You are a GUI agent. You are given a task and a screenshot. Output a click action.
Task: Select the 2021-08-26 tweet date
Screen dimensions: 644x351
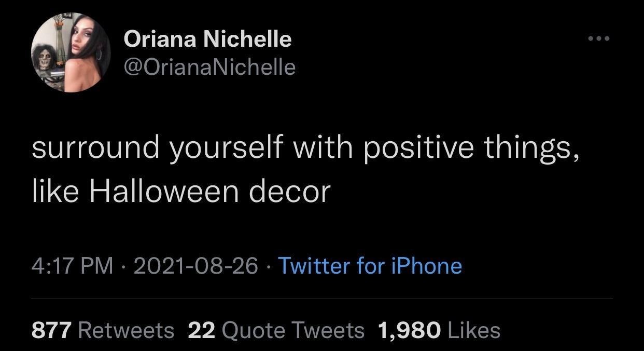pos(195,266)
